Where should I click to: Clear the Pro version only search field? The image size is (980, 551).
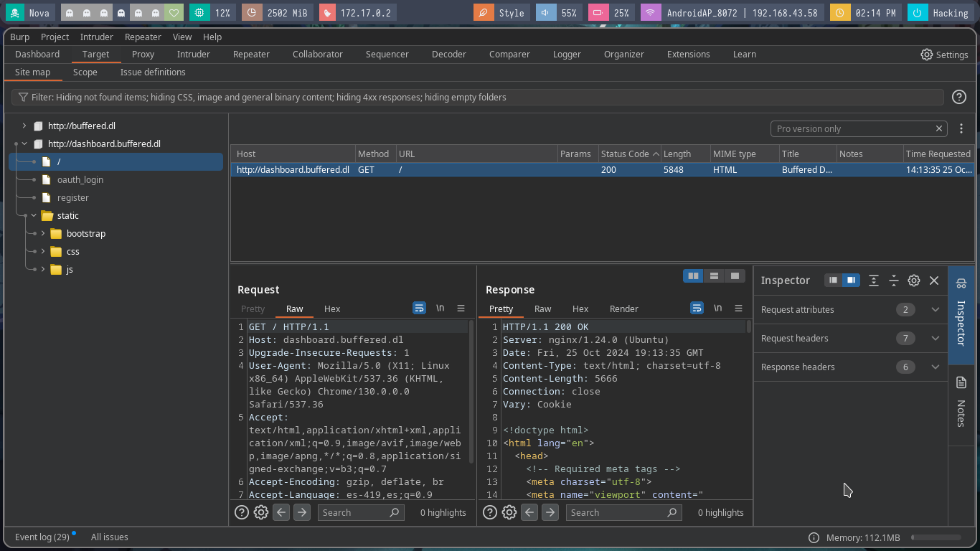point(938,128)
